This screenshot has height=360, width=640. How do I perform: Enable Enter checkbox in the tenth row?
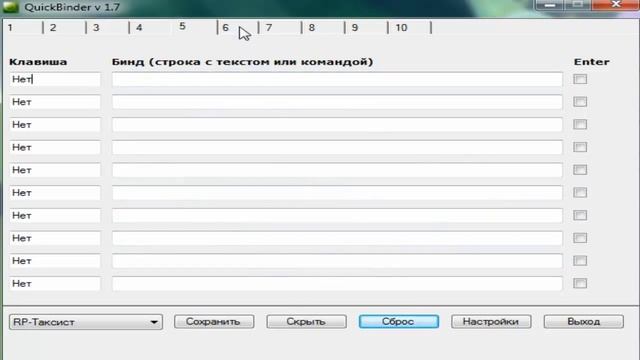tap(580, 283)
